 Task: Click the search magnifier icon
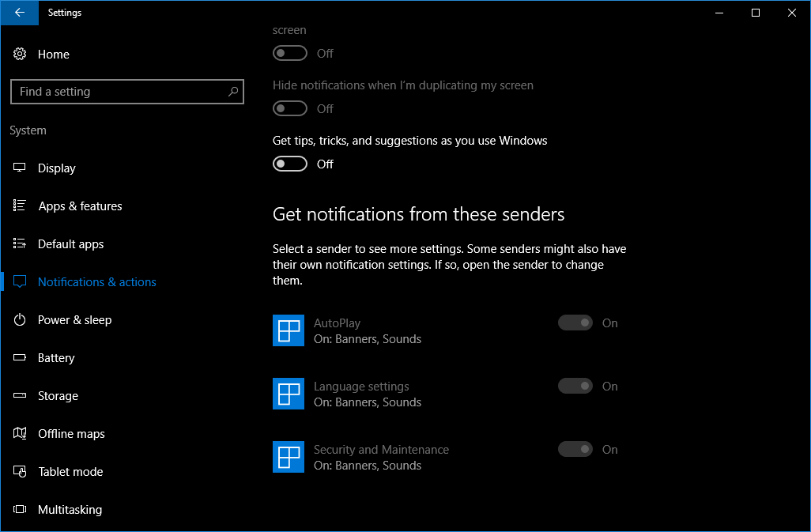[x=232, y=92]
